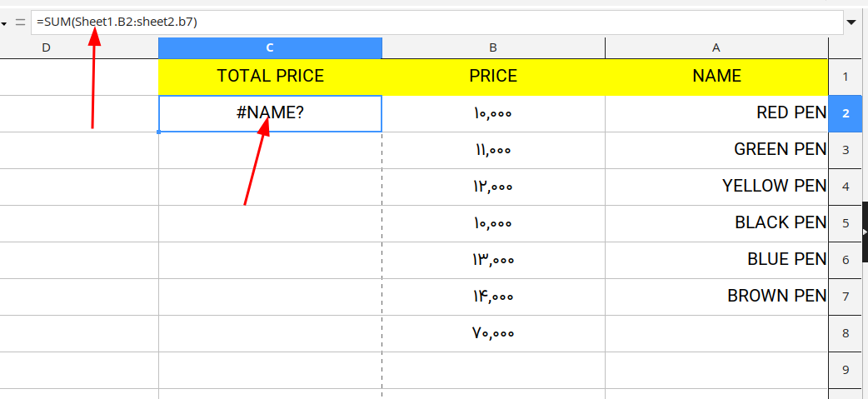
Task: Select row 2 header
Action: 846,113
